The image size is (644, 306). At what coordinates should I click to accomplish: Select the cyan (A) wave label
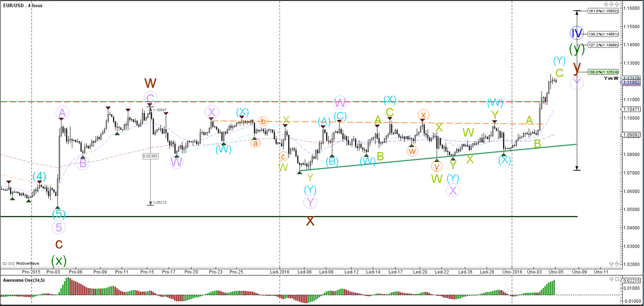[x=324, y=122]
